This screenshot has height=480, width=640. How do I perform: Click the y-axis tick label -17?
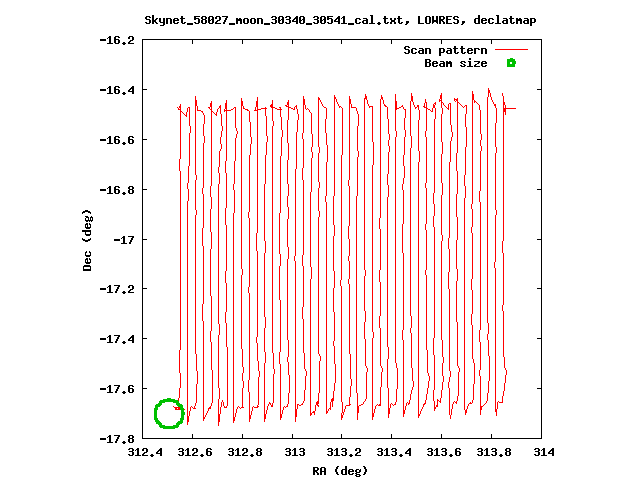pyautogui.click(x=124, y=240)
